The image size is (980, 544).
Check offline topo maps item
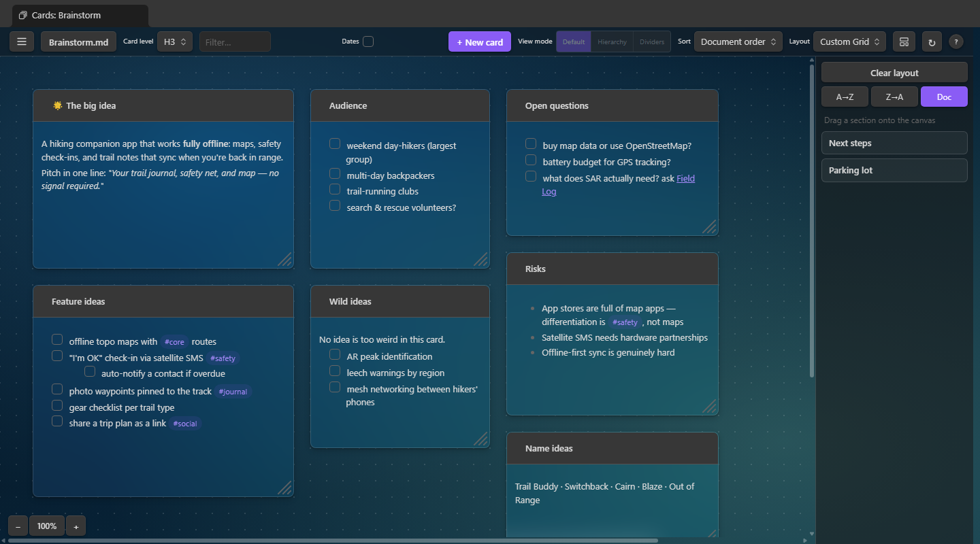click(x=57, y=339)
